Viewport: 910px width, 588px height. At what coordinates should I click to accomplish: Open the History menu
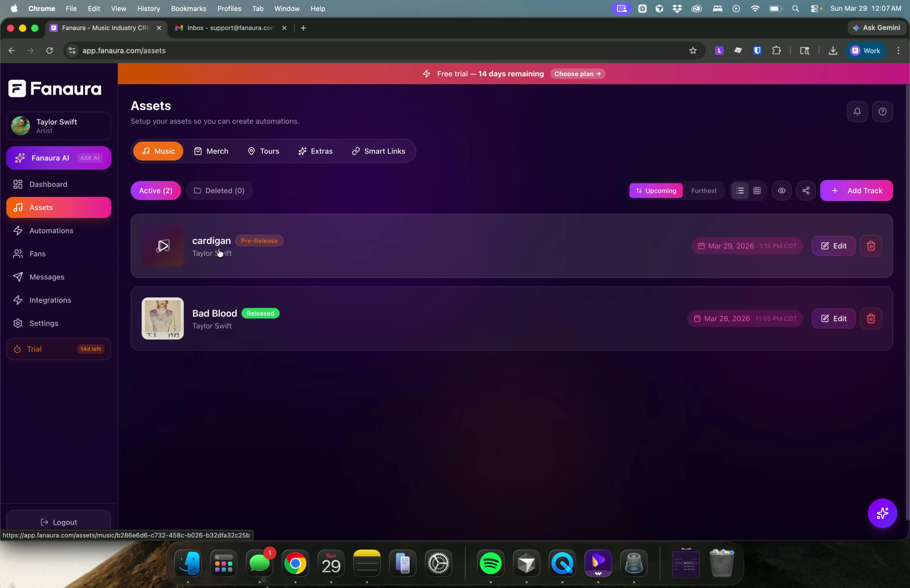[x=148, y=8]
